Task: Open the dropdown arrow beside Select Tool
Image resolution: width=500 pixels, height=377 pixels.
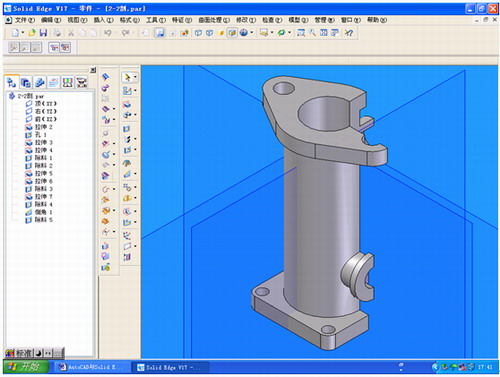Action: pos(135,77)
